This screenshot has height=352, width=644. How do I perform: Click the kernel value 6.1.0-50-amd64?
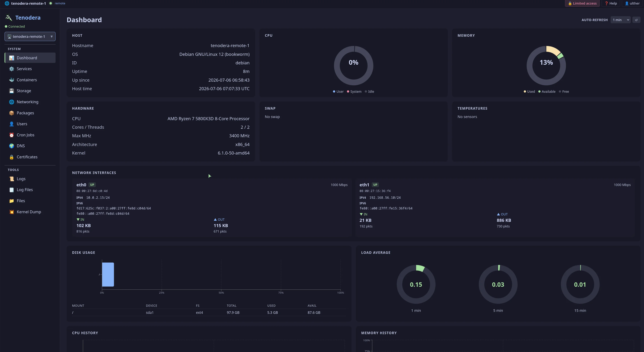pos(233,153)
